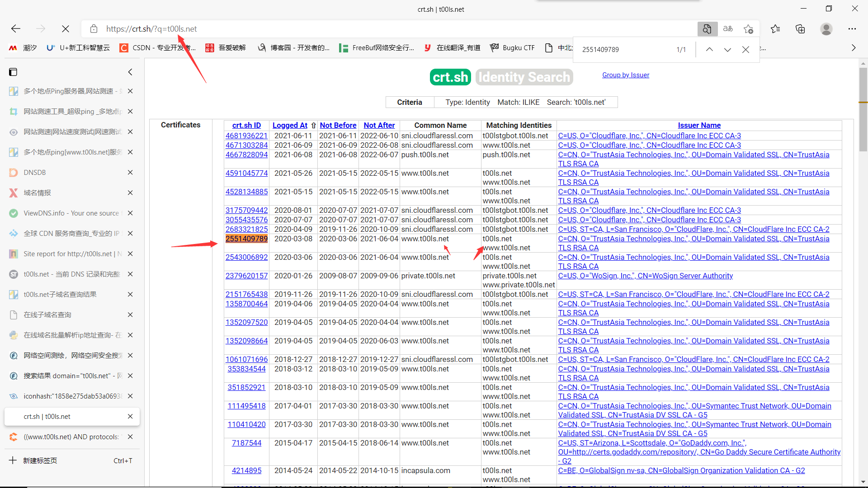The image size is (868, 488).
Task: Sort by crt.sh ID column
Action: coord(246,125)
